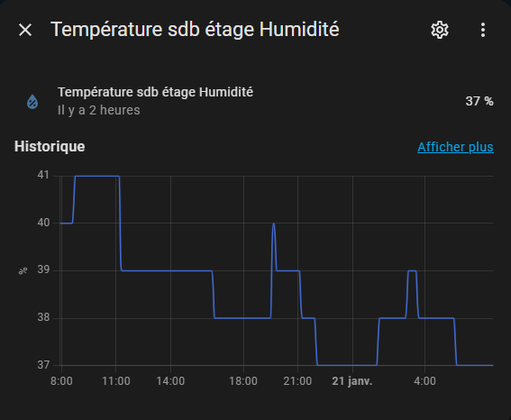Viewport: 511px width, 420px height.
Task: Click the Historique section heading
Action: (50, 147)
